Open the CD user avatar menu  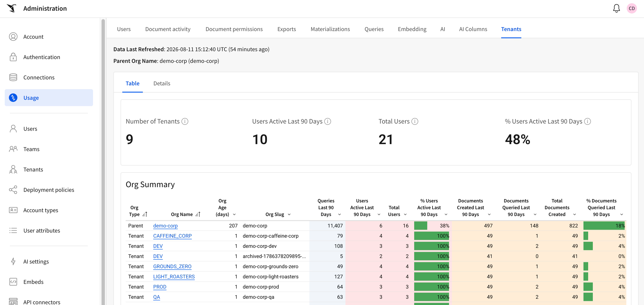coord(631,9)
